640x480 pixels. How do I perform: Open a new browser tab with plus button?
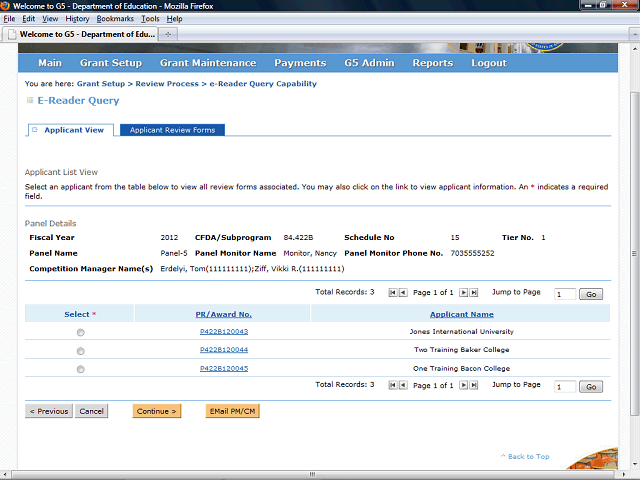(x=168, y=34)
